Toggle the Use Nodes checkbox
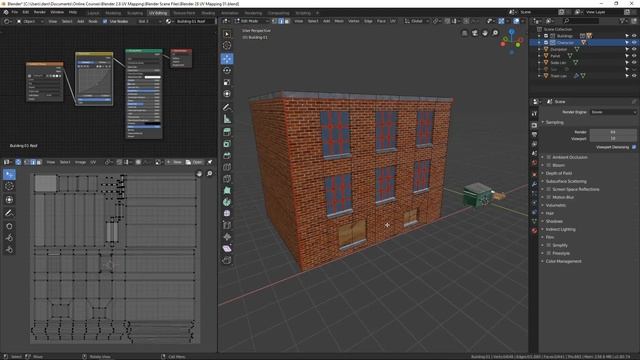The height and width of the screenshot is (360, 640). 105,21
